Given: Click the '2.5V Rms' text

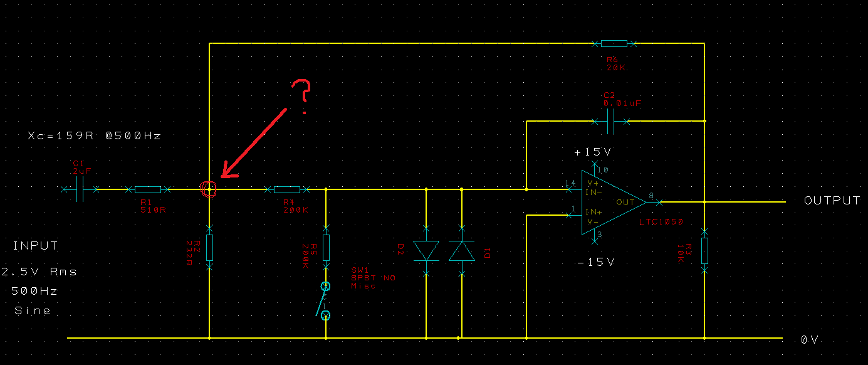Looking at the screenshot, I should point(39,272).
